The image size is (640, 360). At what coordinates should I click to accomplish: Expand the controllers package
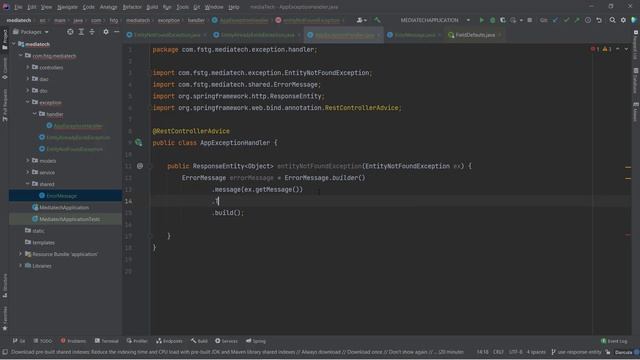28,67
